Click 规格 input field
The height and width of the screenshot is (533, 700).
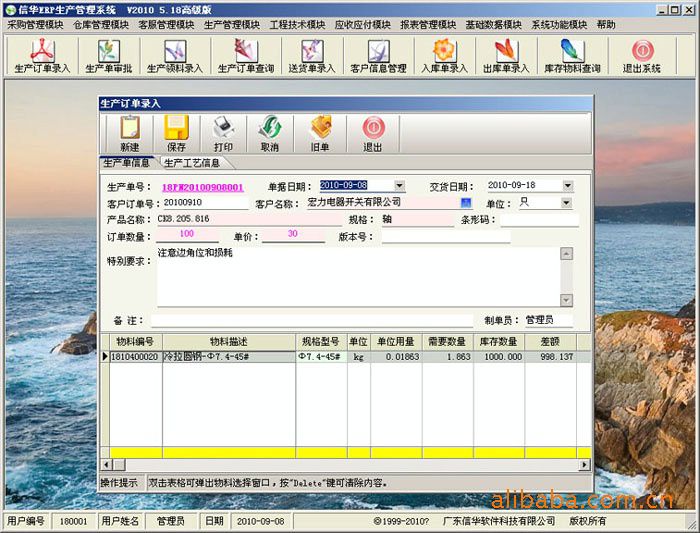(418, 219)
